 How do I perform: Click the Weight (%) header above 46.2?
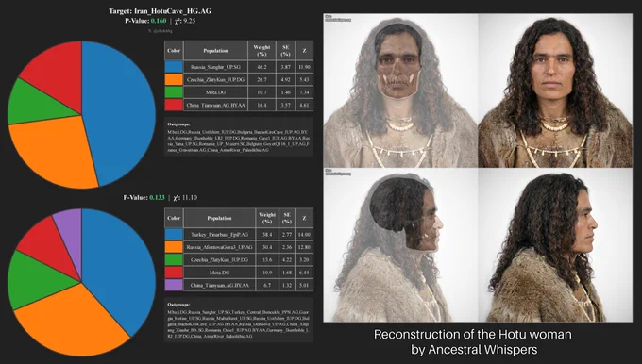click(x=262, y=51)
